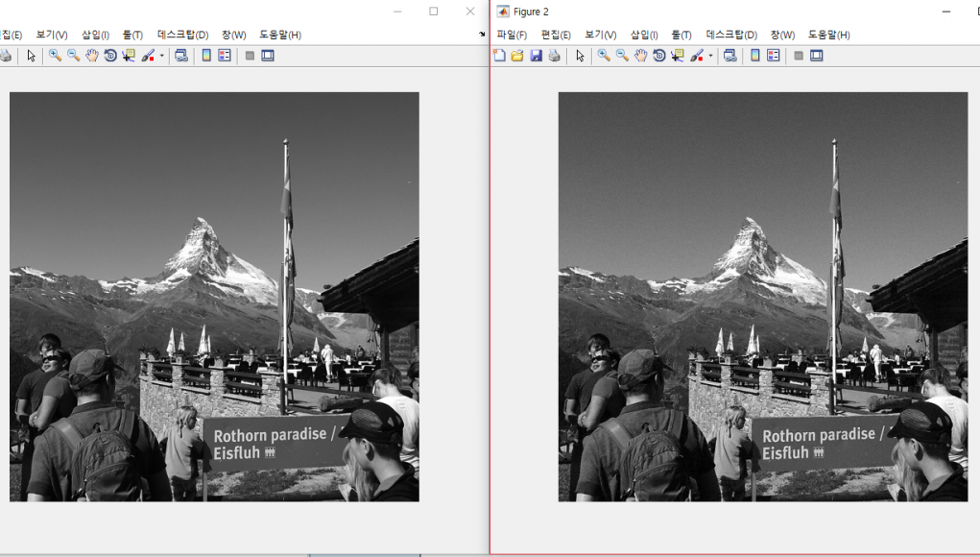
Task: Open brush color dropdown in left figure
Action: click(x=162, y=56)
